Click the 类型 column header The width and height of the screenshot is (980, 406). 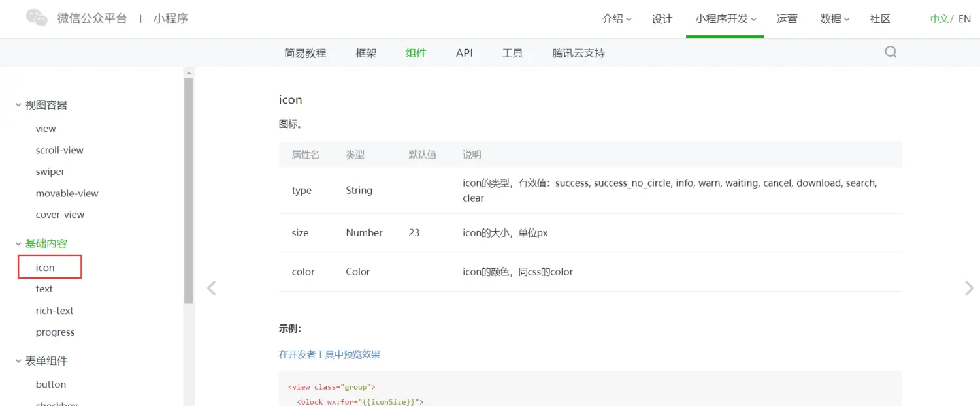(x=355, y=155)
